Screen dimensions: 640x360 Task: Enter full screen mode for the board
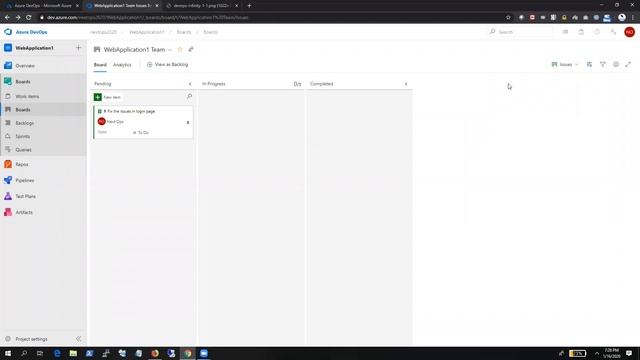(628, 64)
